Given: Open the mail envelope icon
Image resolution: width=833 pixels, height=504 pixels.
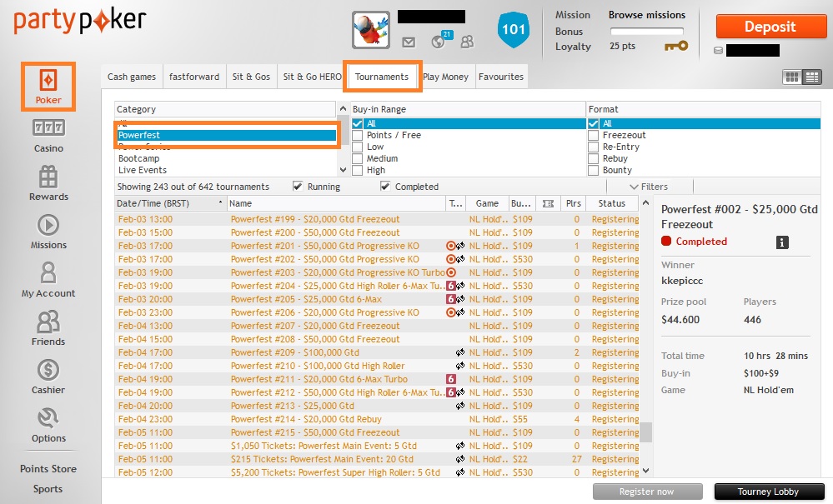Looking at the screenshot, I should (409, 42).
